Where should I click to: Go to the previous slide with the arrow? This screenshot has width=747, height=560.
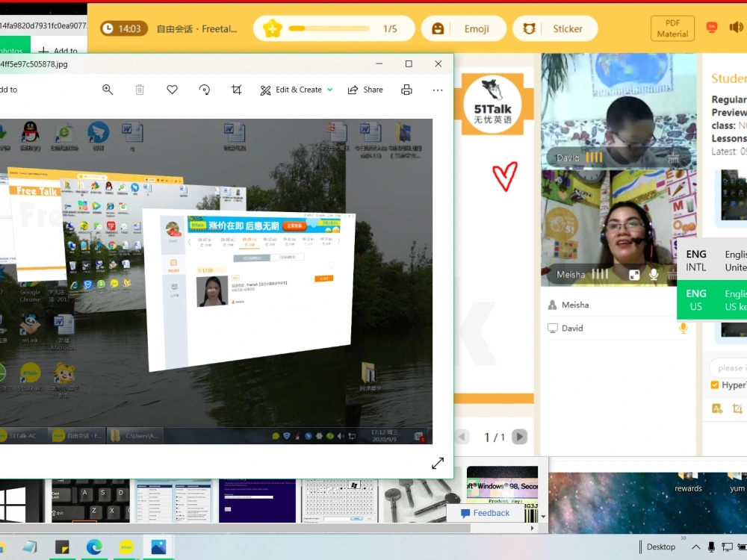pos(462,437)
